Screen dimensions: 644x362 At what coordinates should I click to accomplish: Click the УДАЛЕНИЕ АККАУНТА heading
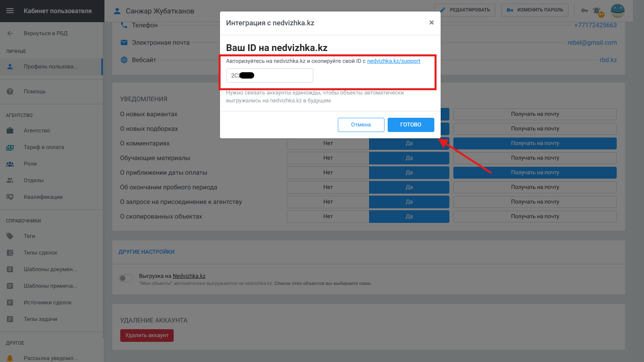[x=154, y=321]
